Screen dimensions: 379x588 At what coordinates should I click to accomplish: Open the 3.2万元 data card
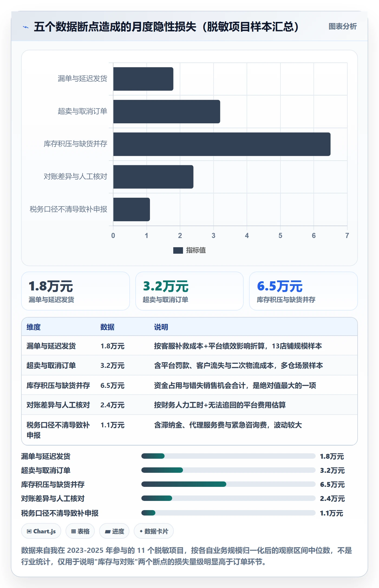(190, 291)
